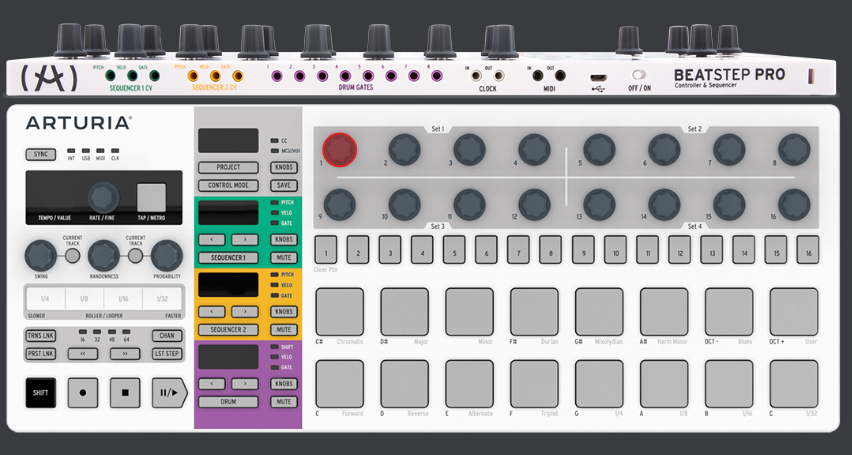Tap the TAP / METRO pad
The height and width of the screenshot is (455, 852).
point(151,197)
